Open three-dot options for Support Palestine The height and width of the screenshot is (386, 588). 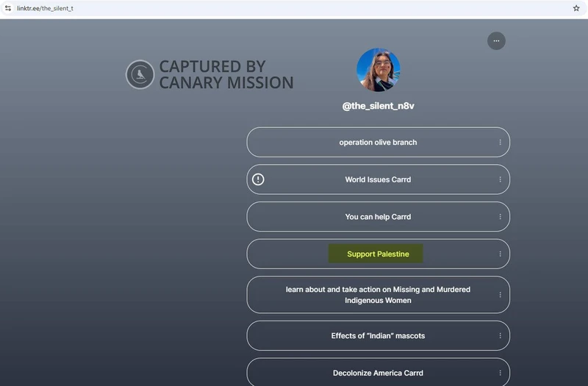500,254
